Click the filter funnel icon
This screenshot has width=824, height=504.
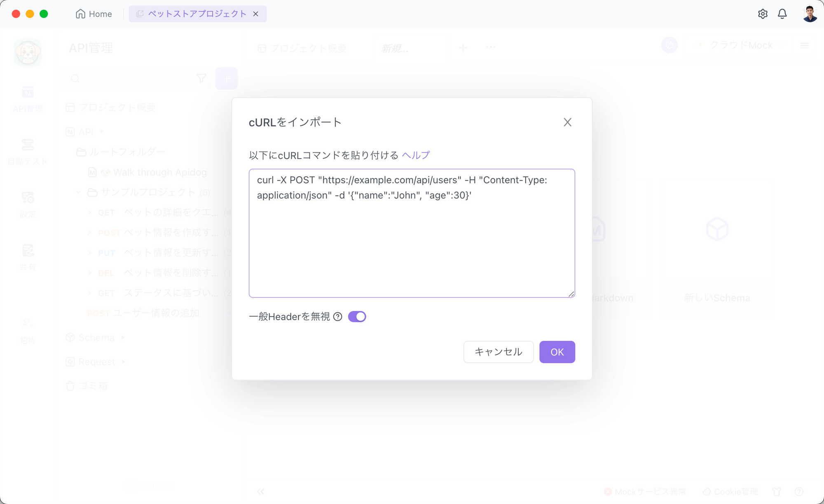pos(201,78)
